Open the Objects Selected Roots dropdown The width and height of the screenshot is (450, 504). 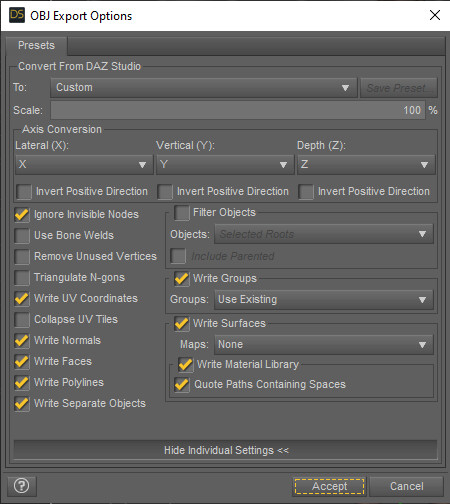tap(324, 234)
